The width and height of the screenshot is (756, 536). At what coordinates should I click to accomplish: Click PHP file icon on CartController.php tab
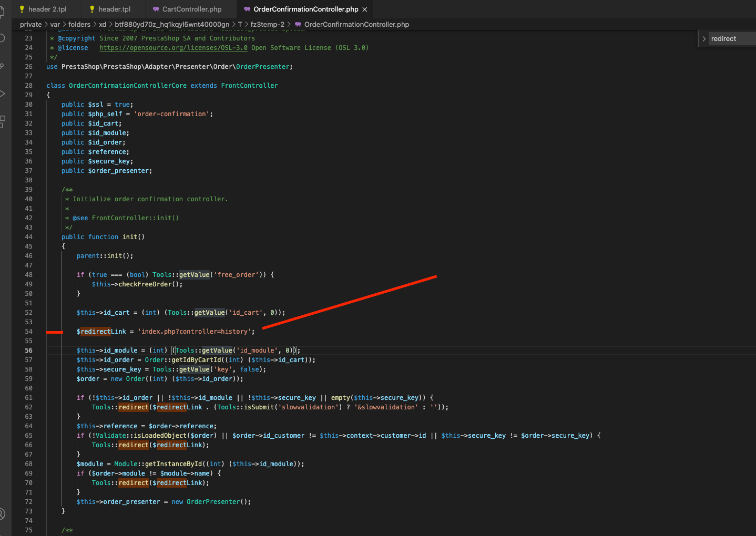tap(156, 9)
